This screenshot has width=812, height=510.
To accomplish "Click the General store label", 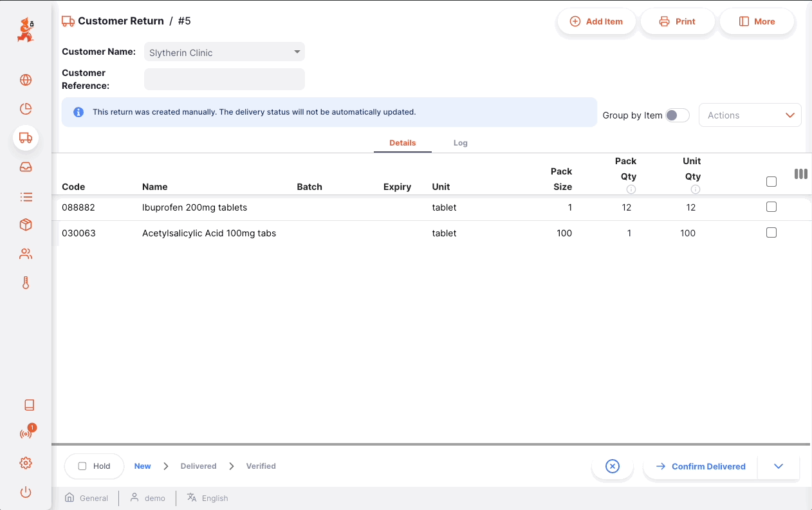I will point(94,498).
